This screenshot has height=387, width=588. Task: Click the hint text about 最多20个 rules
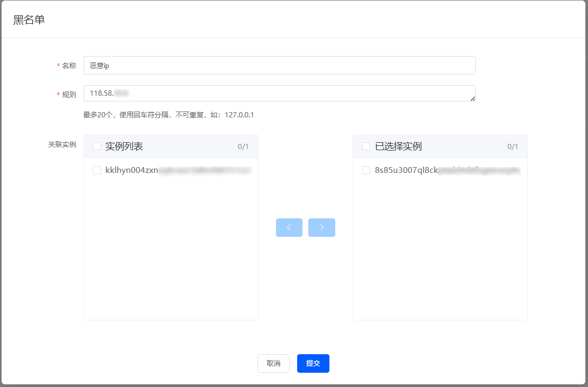169,115
